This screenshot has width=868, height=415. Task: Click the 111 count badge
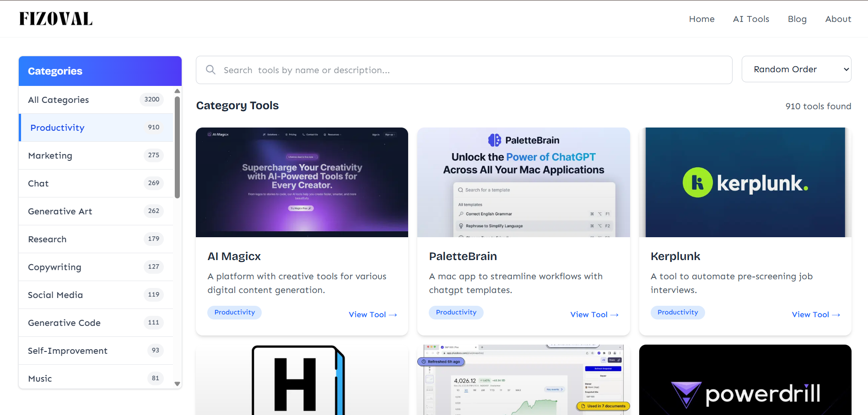tap(154, 322)
